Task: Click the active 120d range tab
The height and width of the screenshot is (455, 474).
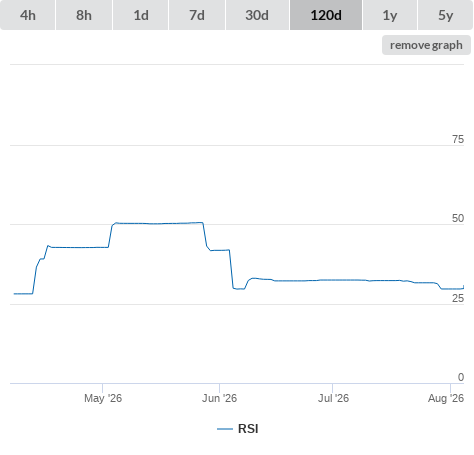Action: (x=326, y=15)
